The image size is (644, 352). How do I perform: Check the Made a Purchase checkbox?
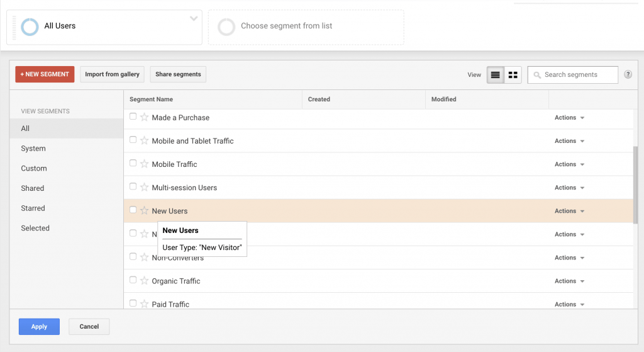[x=133, y=116]
